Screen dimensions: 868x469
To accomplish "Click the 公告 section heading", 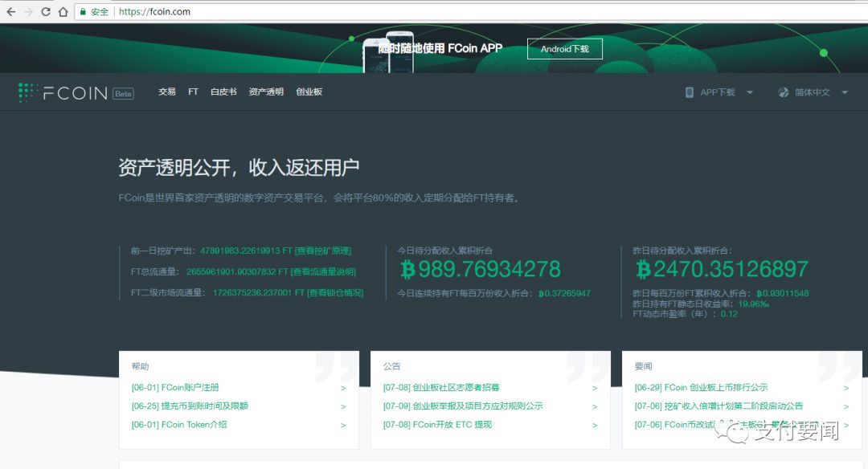I will coord(391,366).
